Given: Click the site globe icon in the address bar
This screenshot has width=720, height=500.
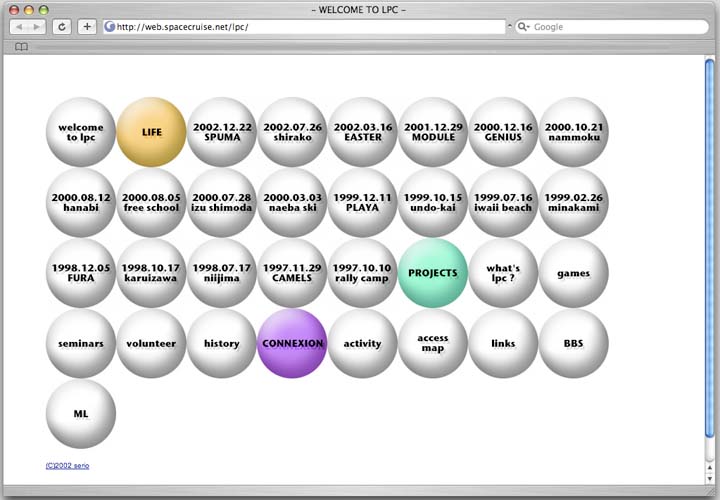Looking at the screenshot, I should 110,27.
